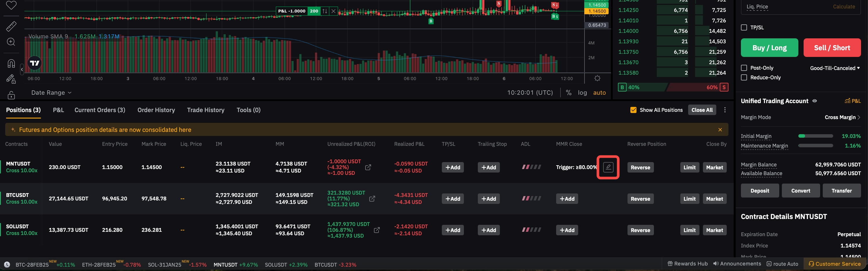
Task: Enable the TP/SL checkbox
Action: tap(744, 28)
